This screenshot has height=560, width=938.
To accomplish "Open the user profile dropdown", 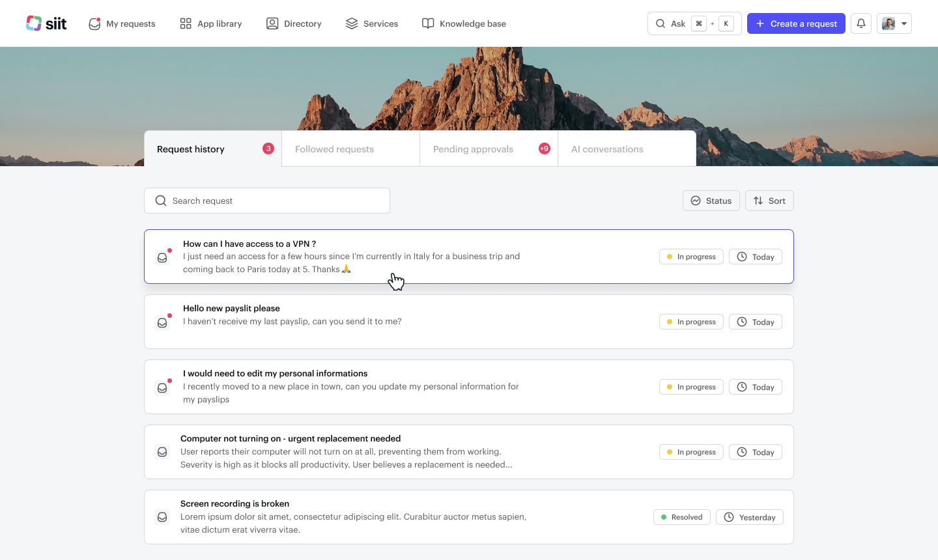I will tap(894, 23).
